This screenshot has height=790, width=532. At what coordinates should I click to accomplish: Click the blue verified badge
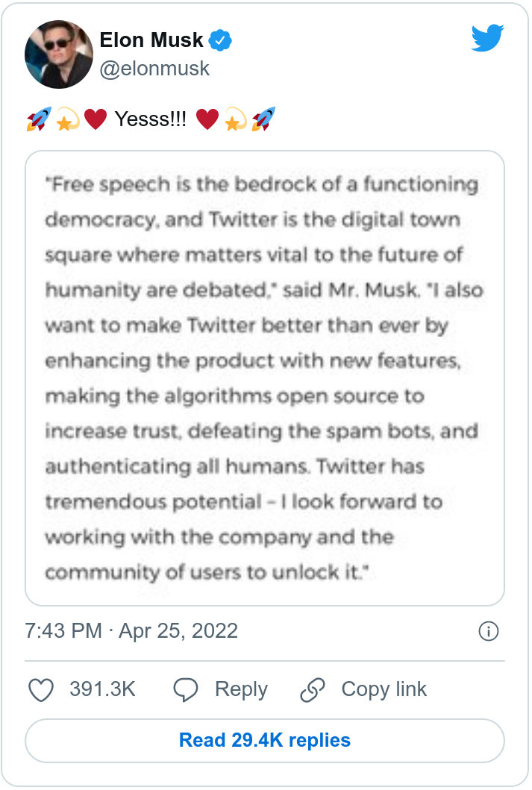tap(220, 41)
